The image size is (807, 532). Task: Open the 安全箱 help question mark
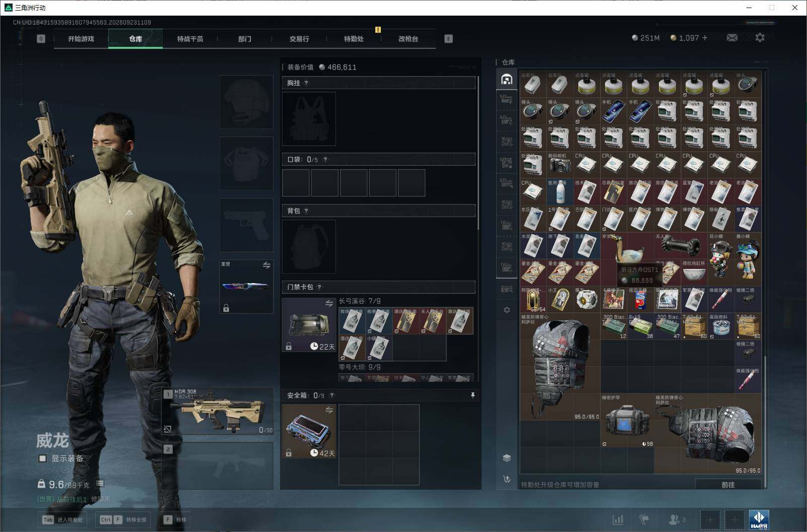331,395
